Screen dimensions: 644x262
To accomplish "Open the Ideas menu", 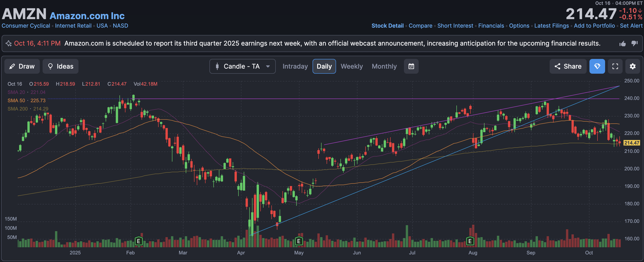I will pos(61,66).
